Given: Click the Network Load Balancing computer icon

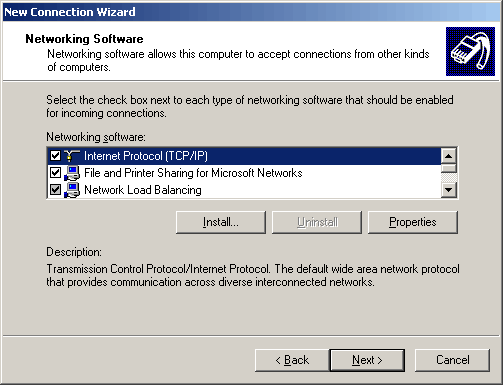Looking at the screenshot, I should point(72,190).
